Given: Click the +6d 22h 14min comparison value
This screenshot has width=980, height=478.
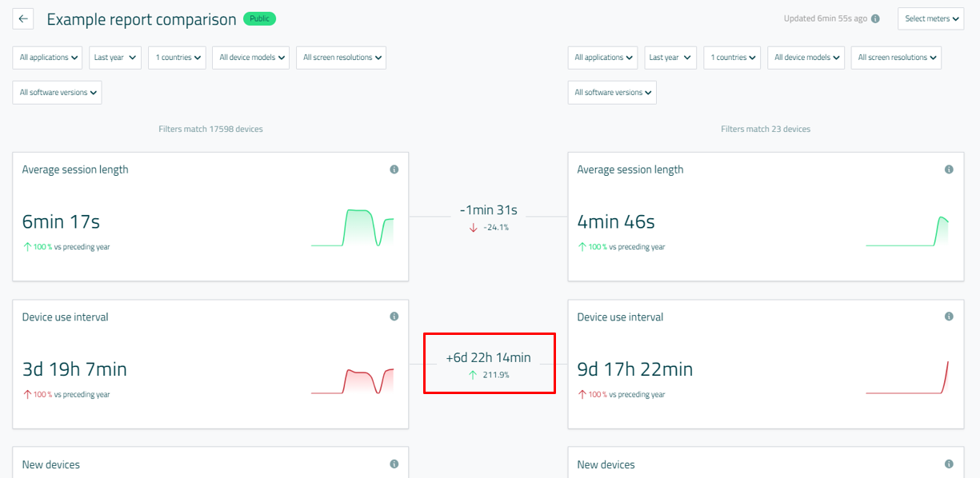Looking at the screenshot, I should click(488, 358).
